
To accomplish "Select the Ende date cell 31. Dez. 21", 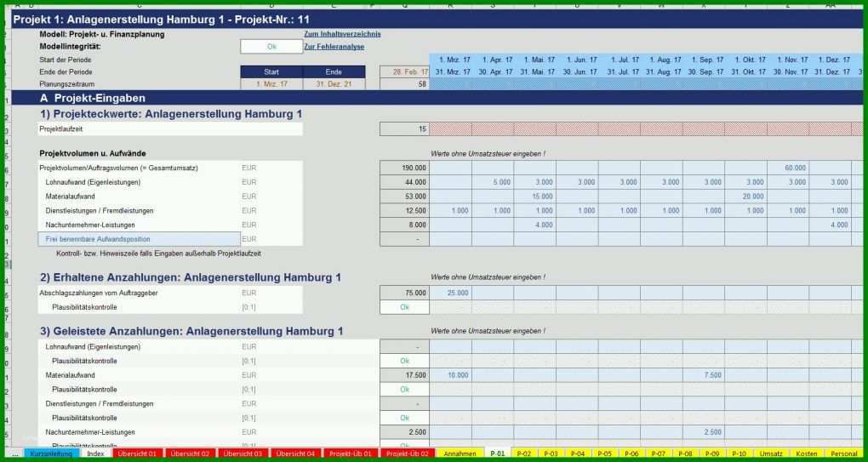I will 334,84.
